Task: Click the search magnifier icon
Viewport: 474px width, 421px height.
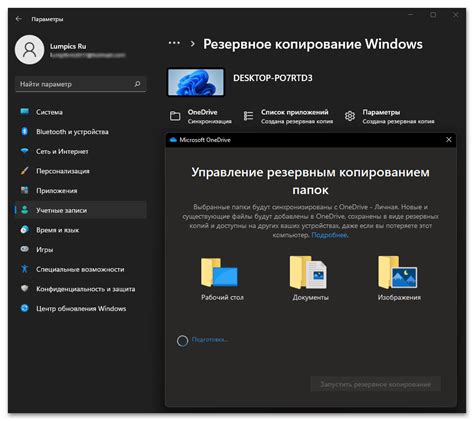Action: (137, 84)
